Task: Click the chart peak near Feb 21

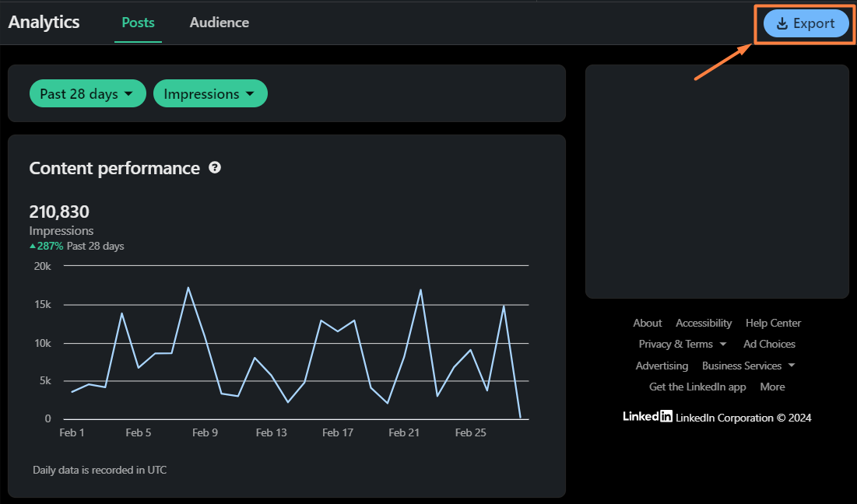Action: (x=421, y=289)
